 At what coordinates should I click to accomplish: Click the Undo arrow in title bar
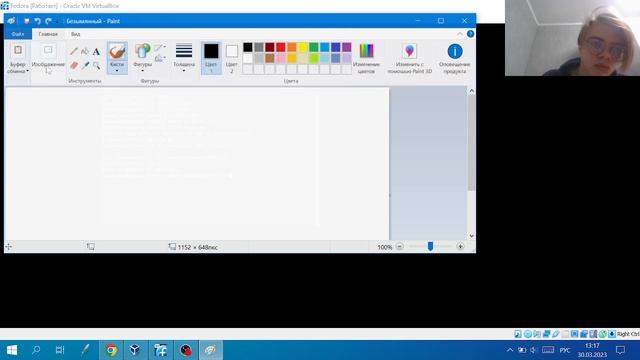click(x=38, y=21)
